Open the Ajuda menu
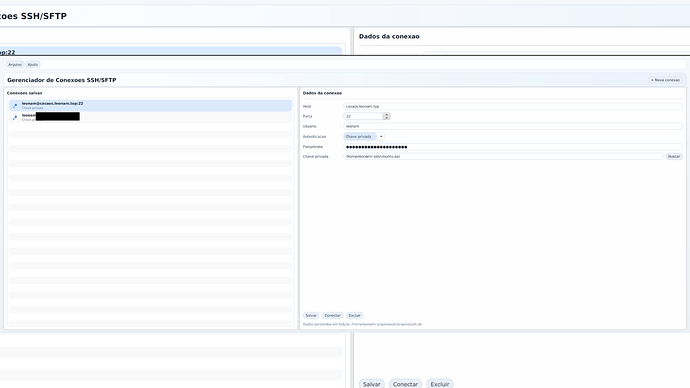Screen dimensions: 690x388 click(33, 65)
